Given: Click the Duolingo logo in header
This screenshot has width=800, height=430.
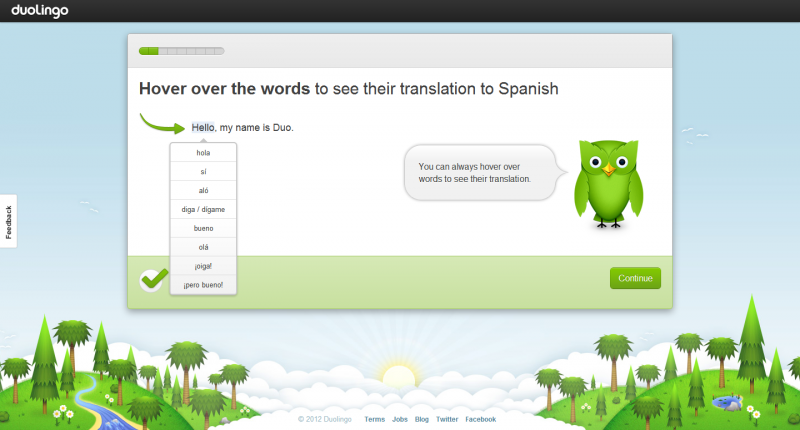Looking at the screenshot, I should tap(40, 10).
